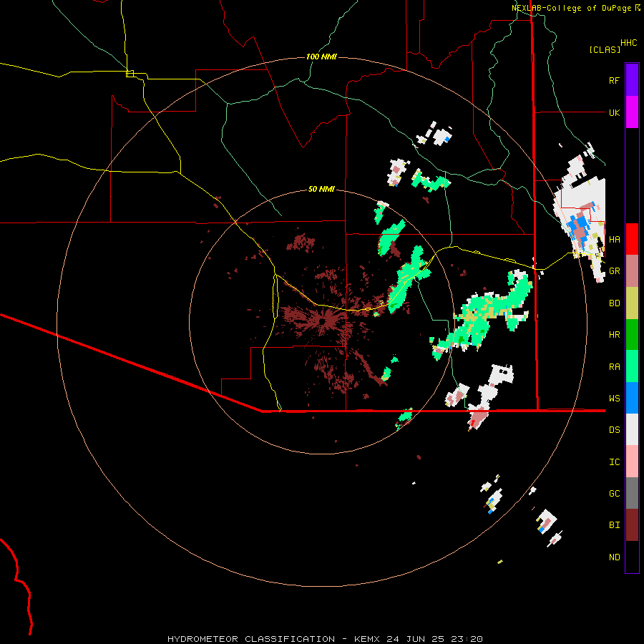Click the 'ND' legend label
The height and width of the screenshot is (644, 644).
[614, 557]
